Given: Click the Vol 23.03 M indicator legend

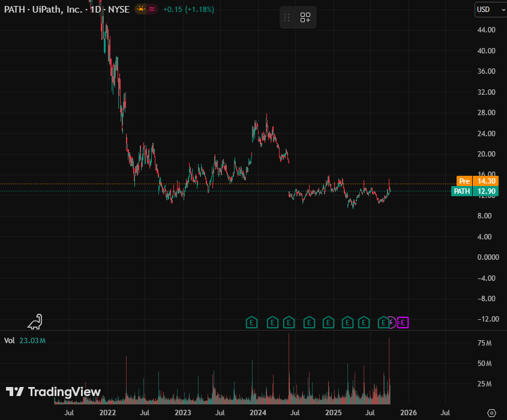Looking at the screenshot, I should click(x=25, y=340).
